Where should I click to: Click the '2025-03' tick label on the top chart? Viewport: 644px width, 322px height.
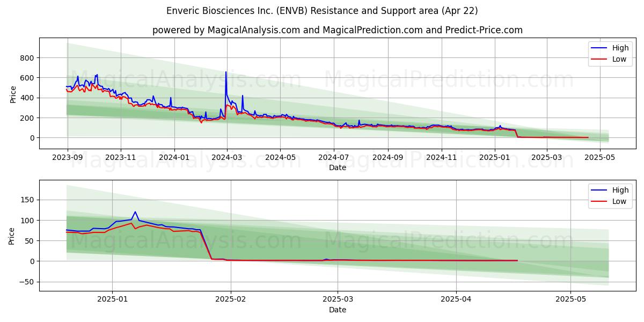point(546,158)
